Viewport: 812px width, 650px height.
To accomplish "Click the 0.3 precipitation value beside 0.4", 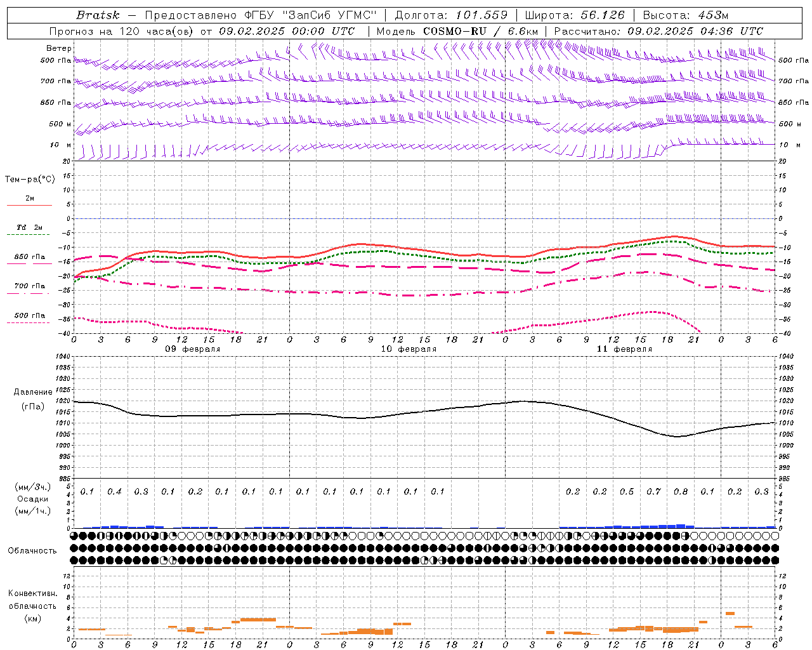I will 141,491.
